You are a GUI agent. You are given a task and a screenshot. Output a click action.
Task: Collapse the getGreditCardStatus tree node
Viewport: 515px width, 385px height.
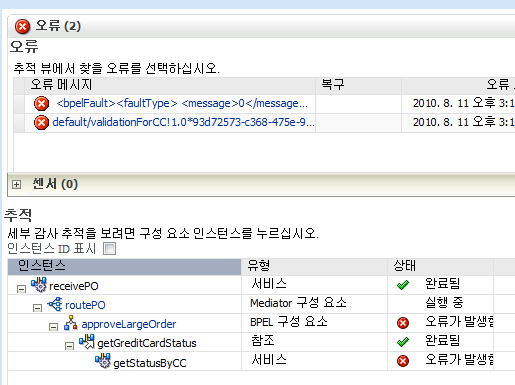point(69,346)
